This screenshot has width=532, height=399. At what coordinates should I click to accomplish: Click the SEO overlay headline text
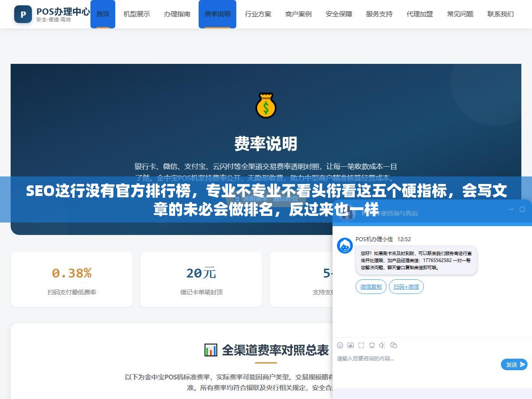[266, 200]
